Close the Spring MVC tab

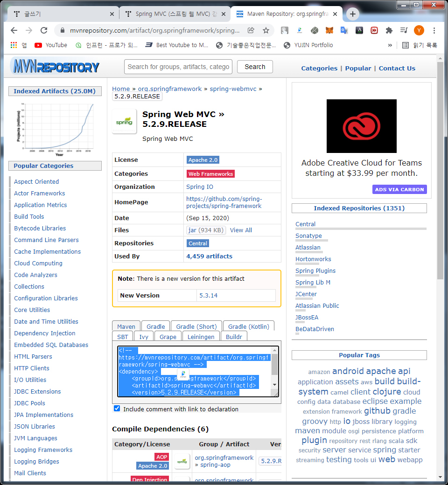click(224, 14)
